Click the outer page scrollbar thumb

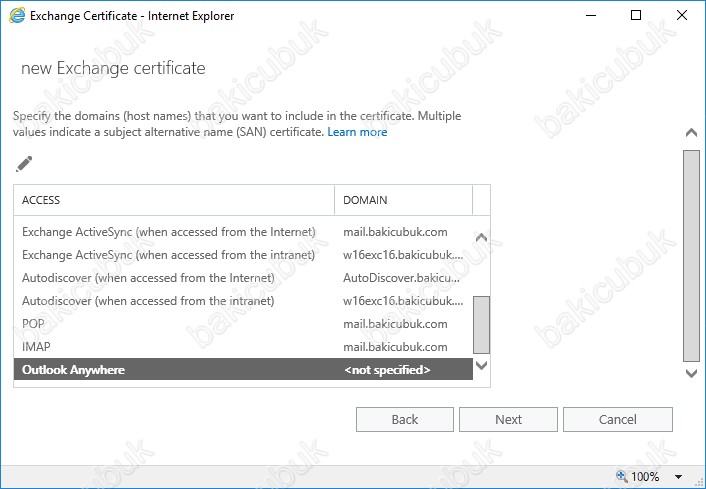[691, 256]
